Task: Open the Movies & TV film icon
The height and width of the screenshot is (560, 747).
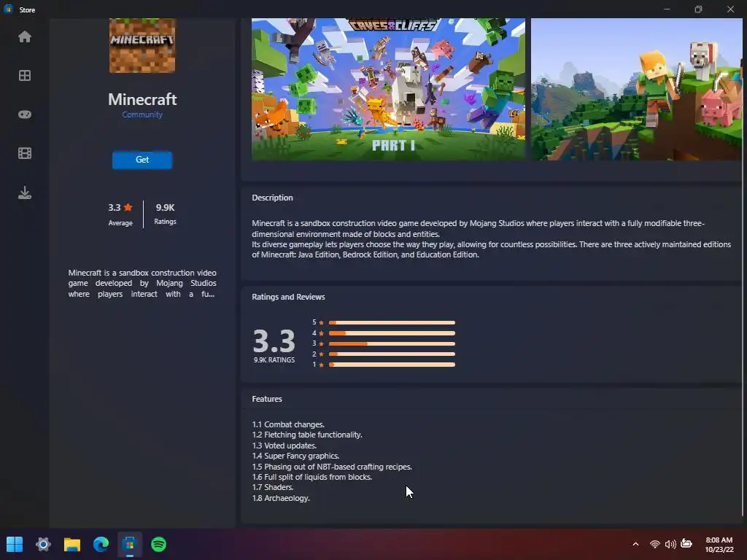Action: click(25, 153)
